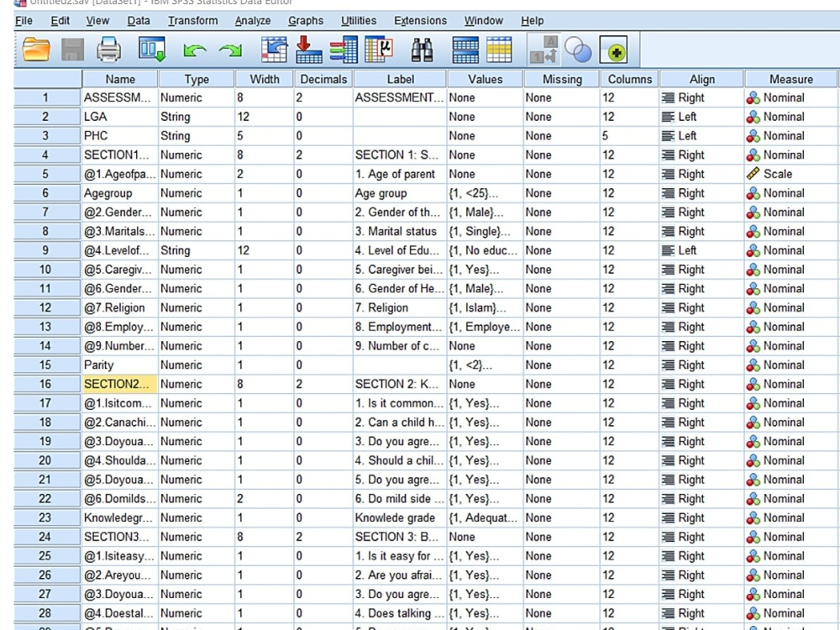Open the File menu

click(24, 20)
